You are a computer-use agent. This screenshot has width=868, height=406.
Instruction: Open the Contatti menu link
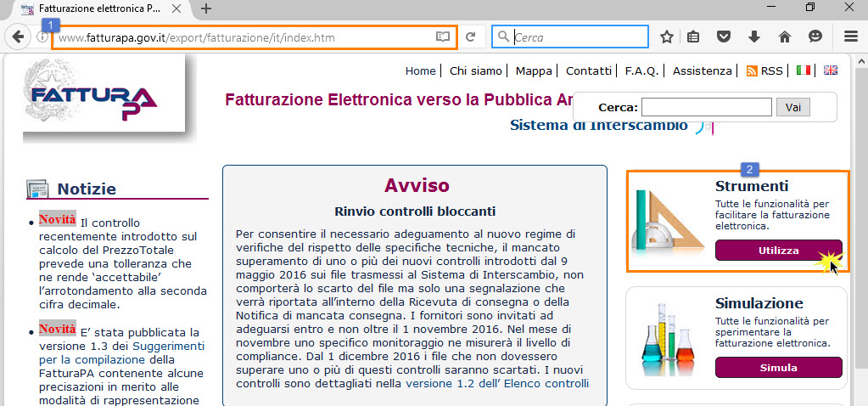[x=589, y=70]
